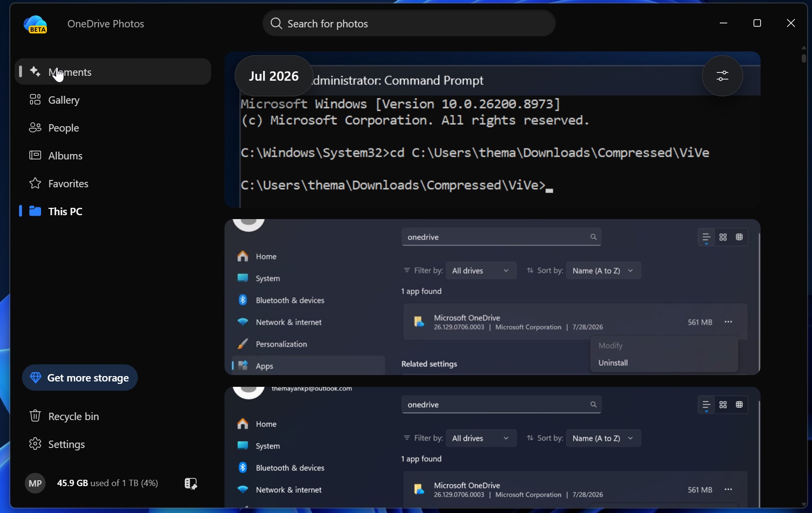812x513 pixels.
Task: Go to the People section
Action: [113, 128]
